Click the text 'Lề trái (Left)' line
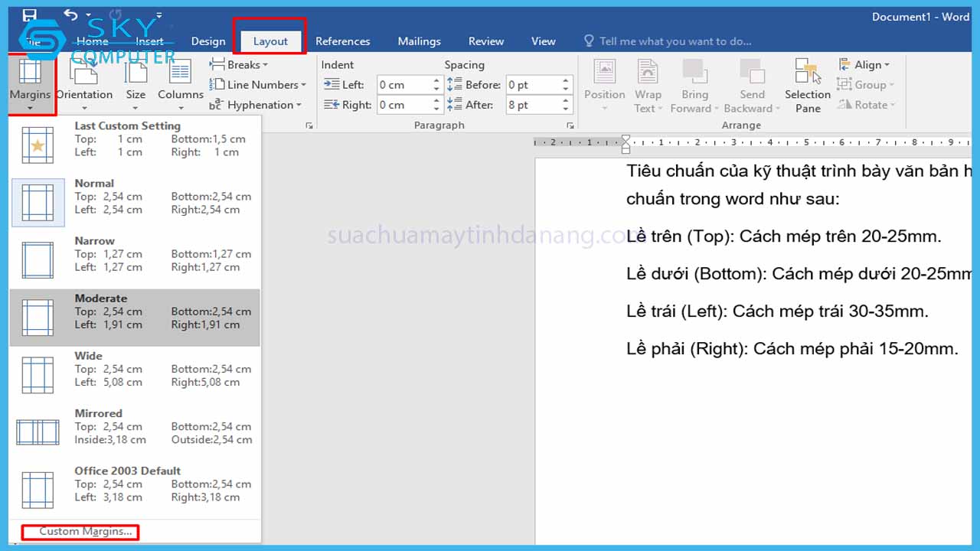 click(x=777, y=311)
